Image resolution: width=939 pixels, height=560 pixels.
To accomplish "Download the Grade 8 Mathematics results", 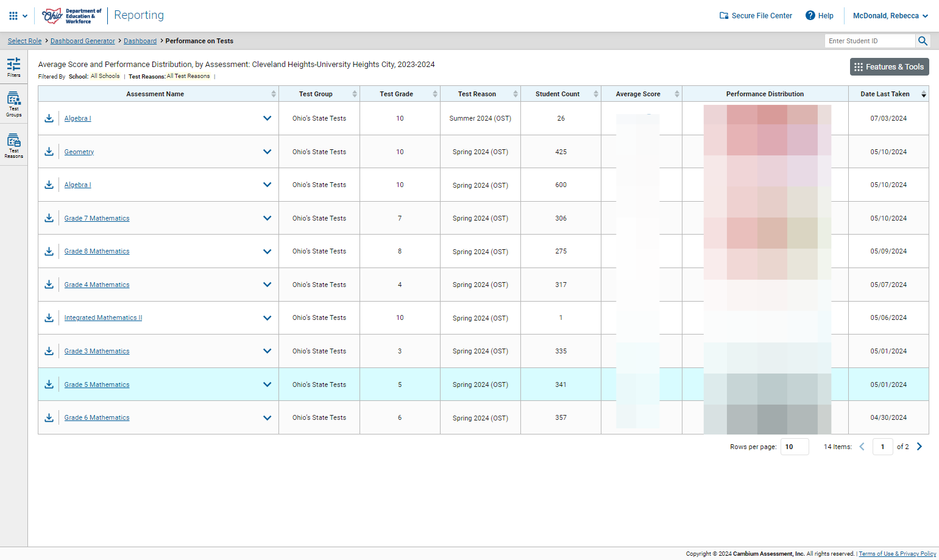I will tap(49, 251).
